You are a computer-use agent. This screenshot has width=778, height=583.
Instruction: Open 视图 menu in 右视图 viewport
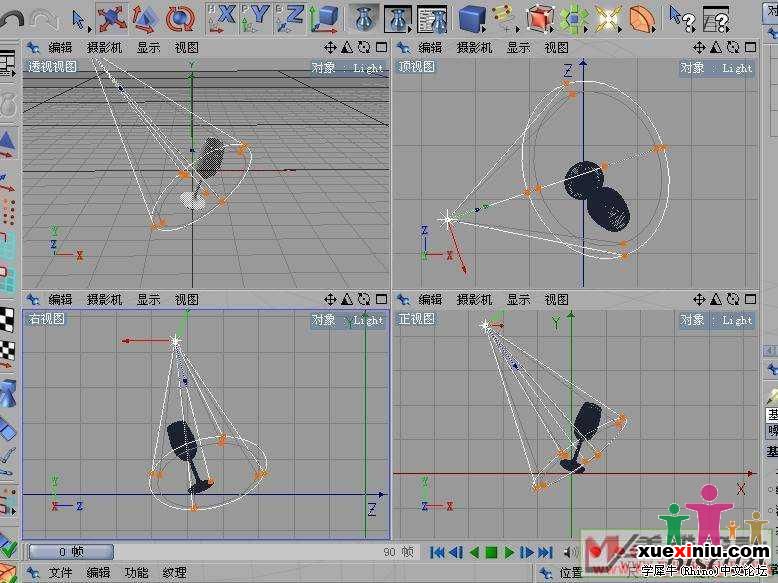click(187, 300)
